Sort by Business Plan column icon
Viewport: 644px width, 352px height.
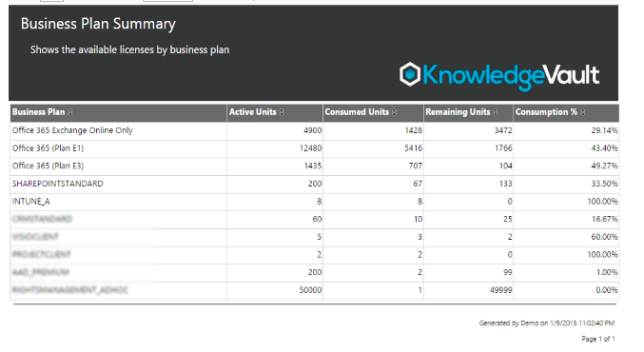point(70,112)
